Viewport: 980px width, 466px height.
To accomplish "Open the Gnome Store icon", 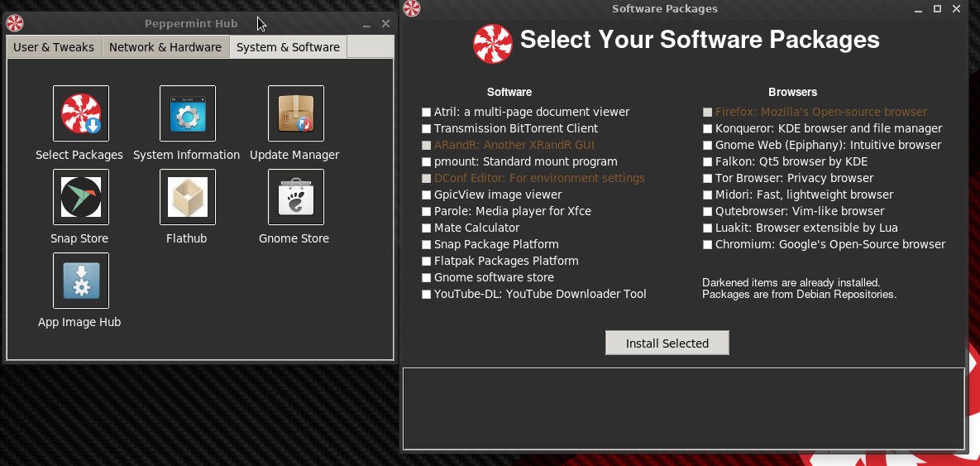I will click(295, 197).
